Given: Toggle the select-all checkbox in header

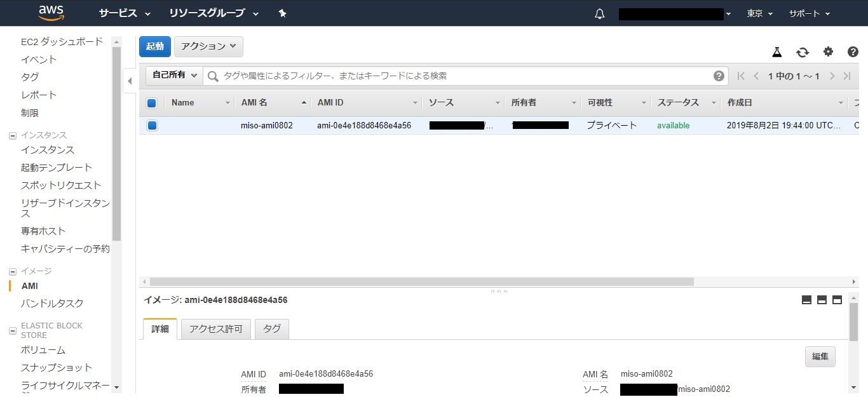Looking at the screenshot, I should click(152, 103).
